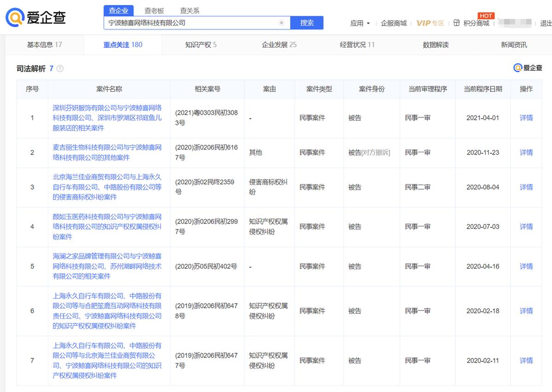The height and width of the screenshot is (392, 552).
Task: Expand the 应用 dropdown menu
Action: [x=360, y=22]
